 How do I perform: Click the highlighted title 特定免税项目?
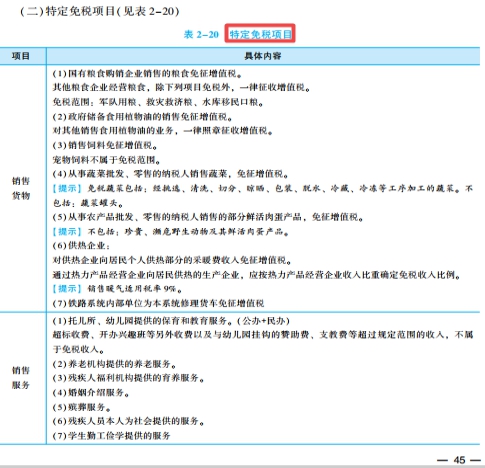coord(260,34)
